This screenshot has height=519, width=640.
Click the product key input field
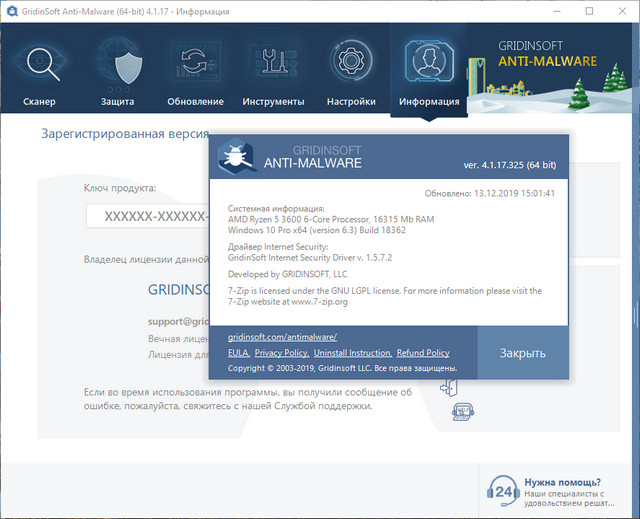point(146,216)
